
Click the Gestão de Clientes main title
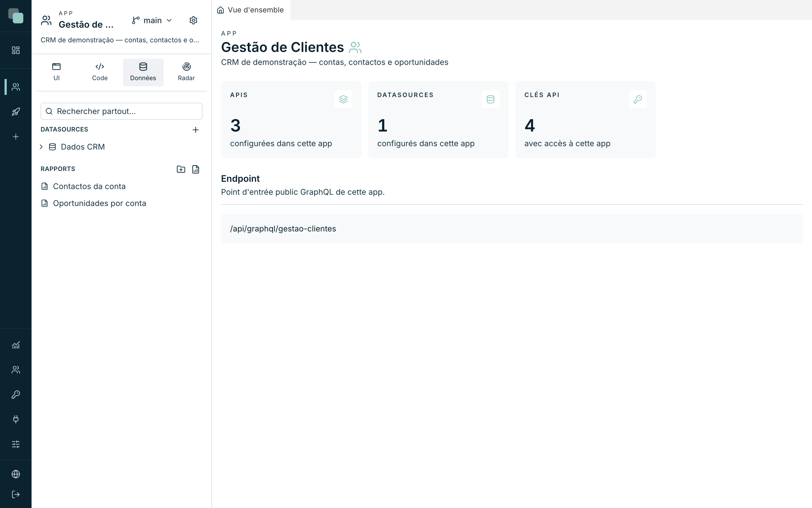point(282,47)
